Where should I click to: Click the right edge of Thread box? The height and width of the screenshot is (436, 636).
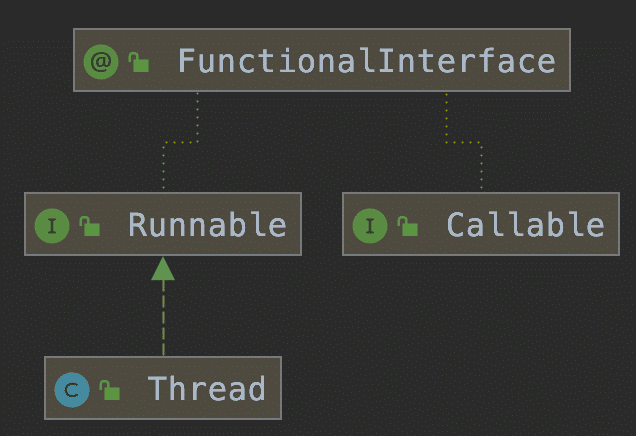click(x=281, y=388)
